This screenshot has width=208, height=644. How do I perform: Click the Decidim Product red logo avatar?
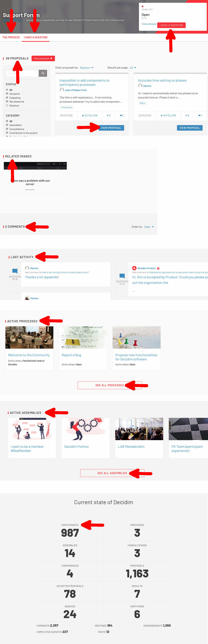134,268
